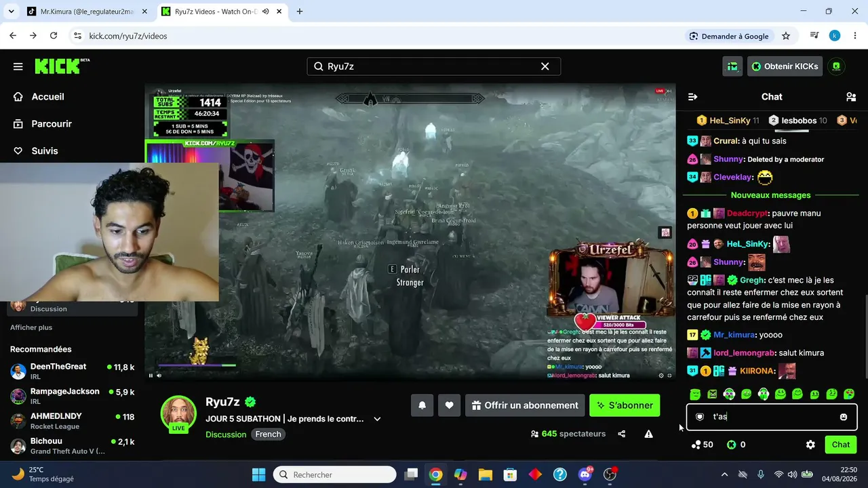Open the hamburger sidebar menu
Viewport: 868px width, 488px height.
click(18, 66)
